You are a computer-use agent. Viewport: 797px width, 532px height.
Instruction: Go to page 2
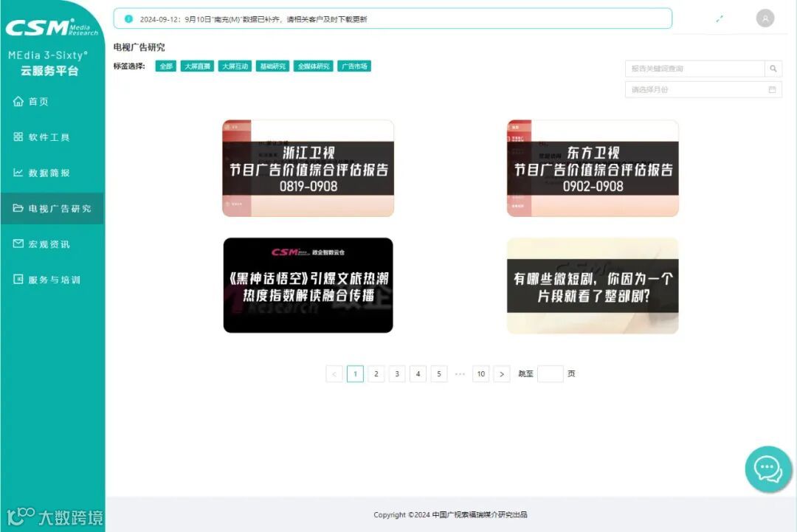point(376,374)
